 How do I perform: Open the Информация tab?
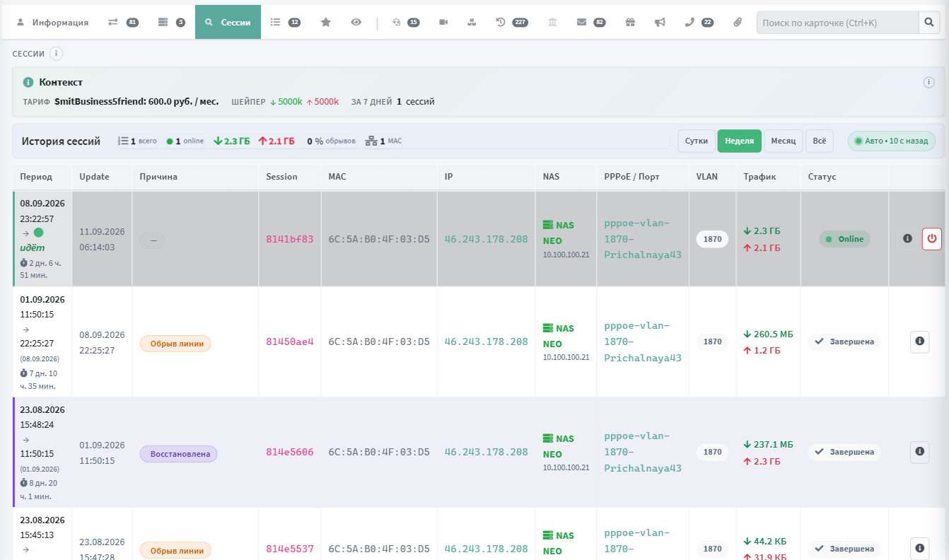52,22
